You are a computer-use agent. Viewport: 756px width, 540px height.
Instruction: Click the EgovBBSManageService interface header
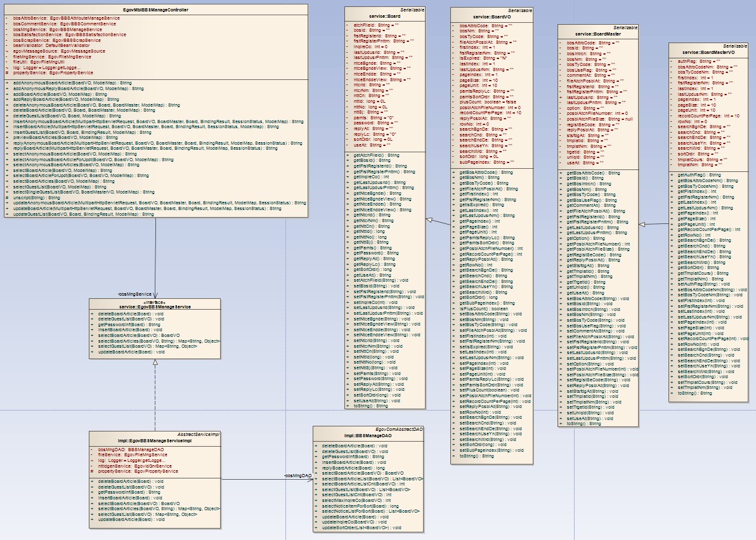pos(155,306)
